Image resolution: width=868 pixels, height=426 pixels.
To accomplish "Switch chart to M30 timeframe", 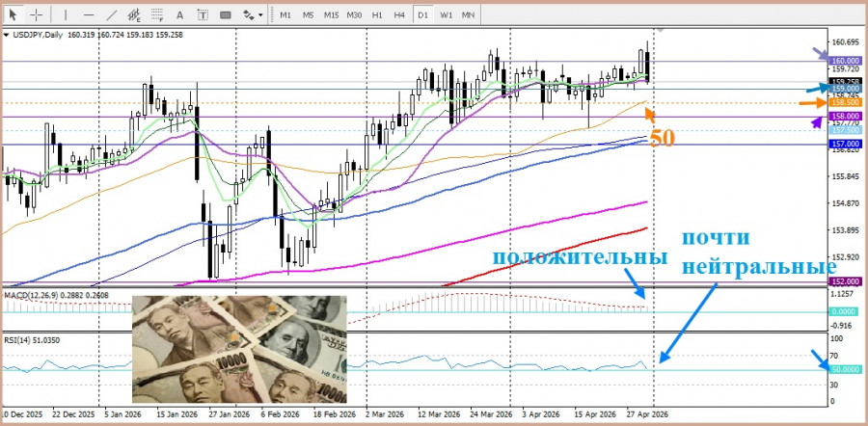I will (354, 14).
